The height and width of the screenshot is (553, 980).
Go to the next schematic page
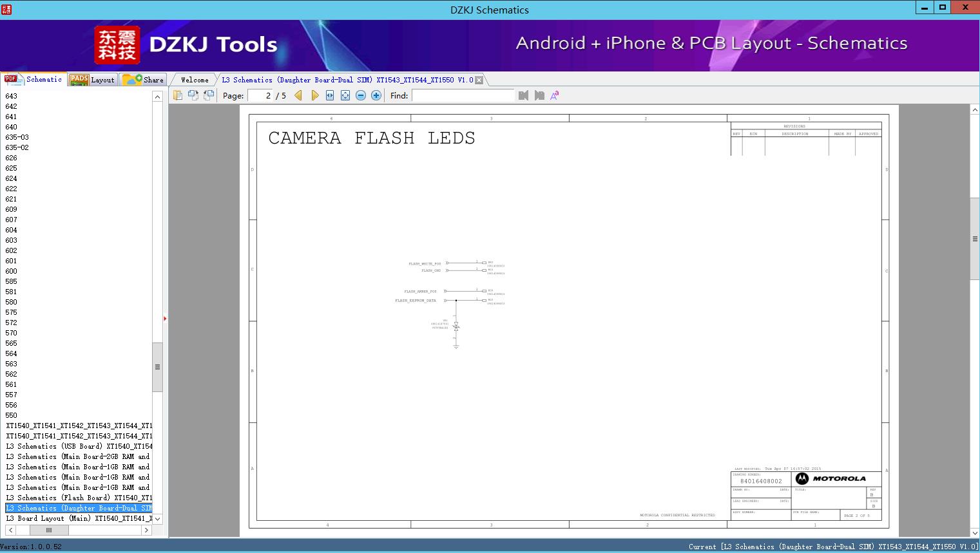(314, 95)
